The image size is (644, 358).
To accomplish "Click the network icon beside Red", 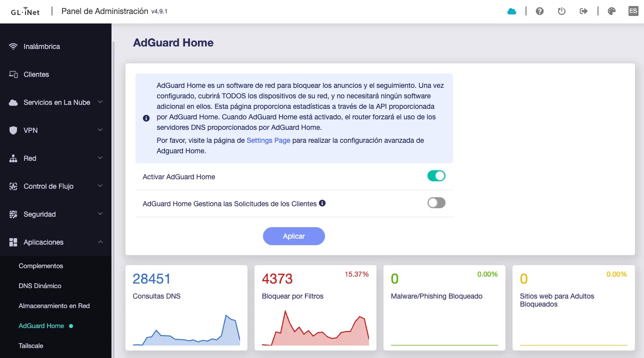I will click(x=13, y=158).
